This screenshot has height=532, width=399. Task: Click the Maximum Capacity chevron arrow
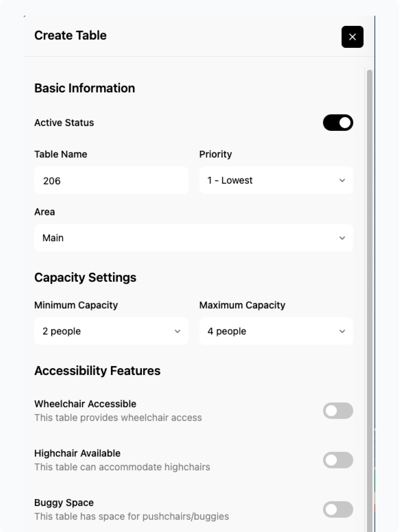tap(342, 331)
